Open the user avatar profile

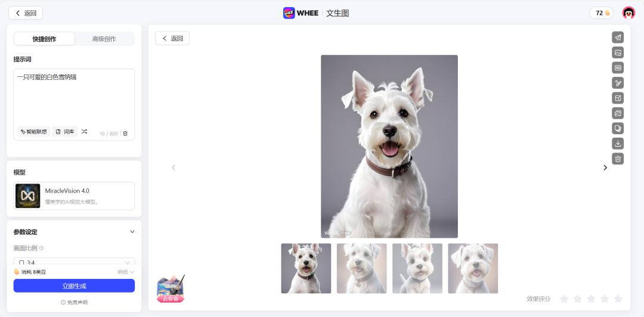(628, 13)
